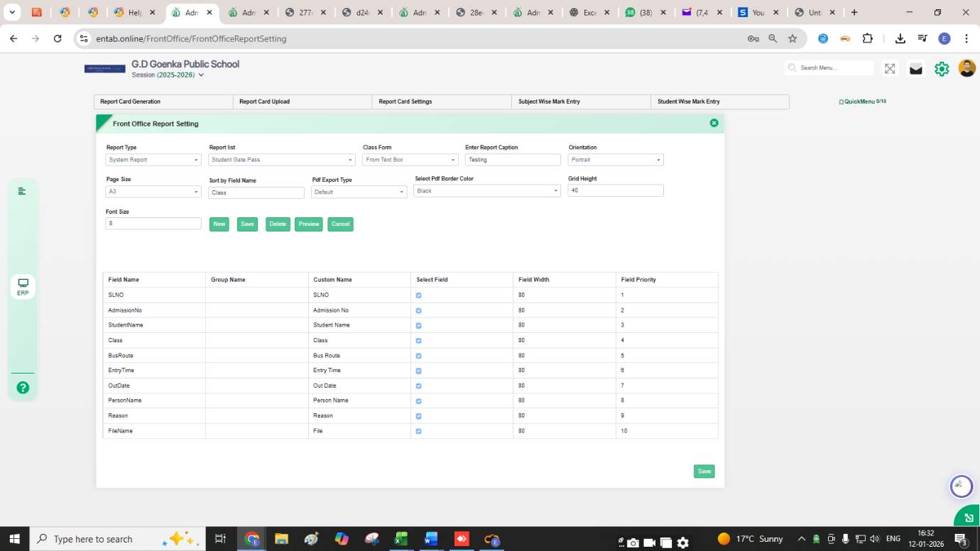
Task: Toggle the hamburger menu icon in sidebar
Action: 22,191
